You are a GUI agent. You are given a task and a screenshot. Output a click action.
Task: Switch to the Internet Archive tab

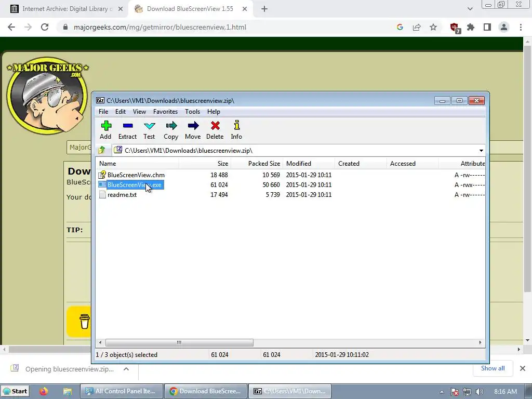pos(66,9)
